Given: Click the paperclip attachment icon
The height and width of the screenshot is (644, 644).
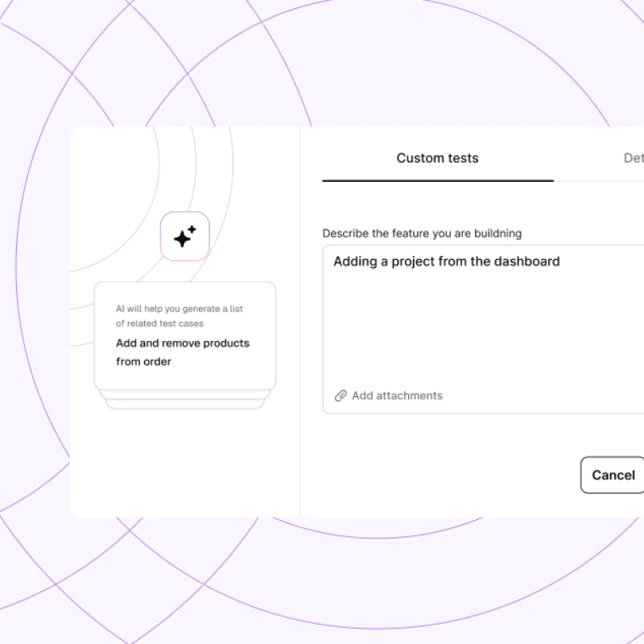Looking at the screenshot, I should (341, 395).
